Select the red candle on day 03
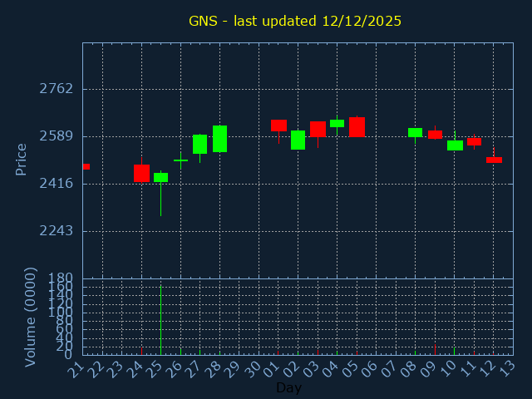Image resolution: width=532 pixels, height=399 pixels. pos(318,129)
